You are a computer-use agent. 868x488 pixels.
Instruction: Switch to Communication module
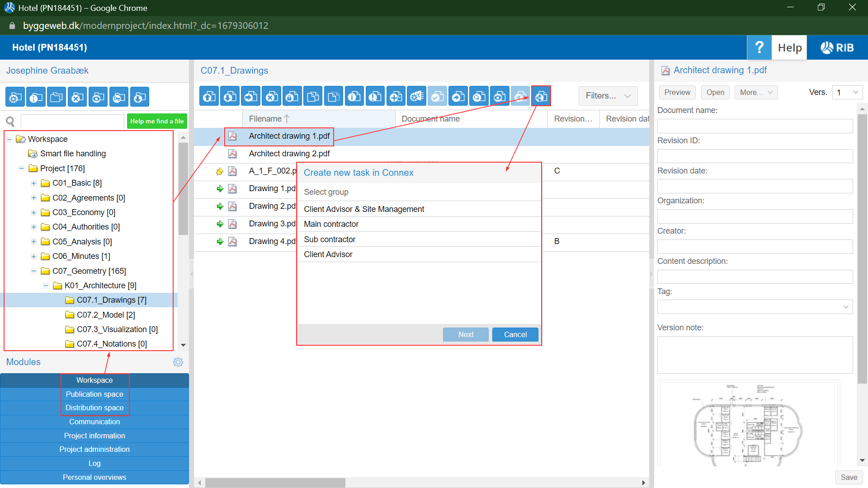[x=94, y=422]
